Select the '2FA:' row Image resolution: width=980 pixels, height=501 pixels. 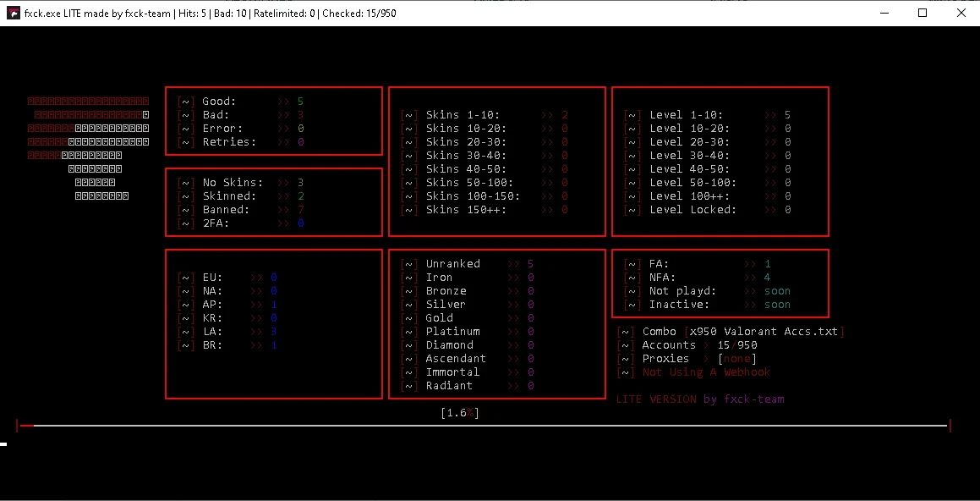[x=241, y=223]
